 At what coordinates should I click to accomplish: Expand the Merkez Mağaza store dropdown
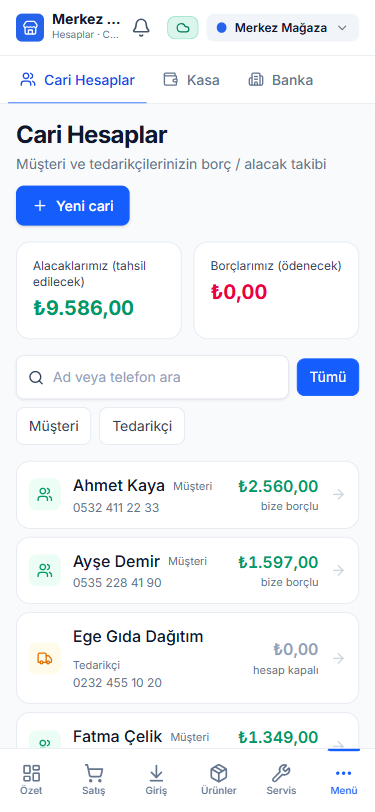283,28
